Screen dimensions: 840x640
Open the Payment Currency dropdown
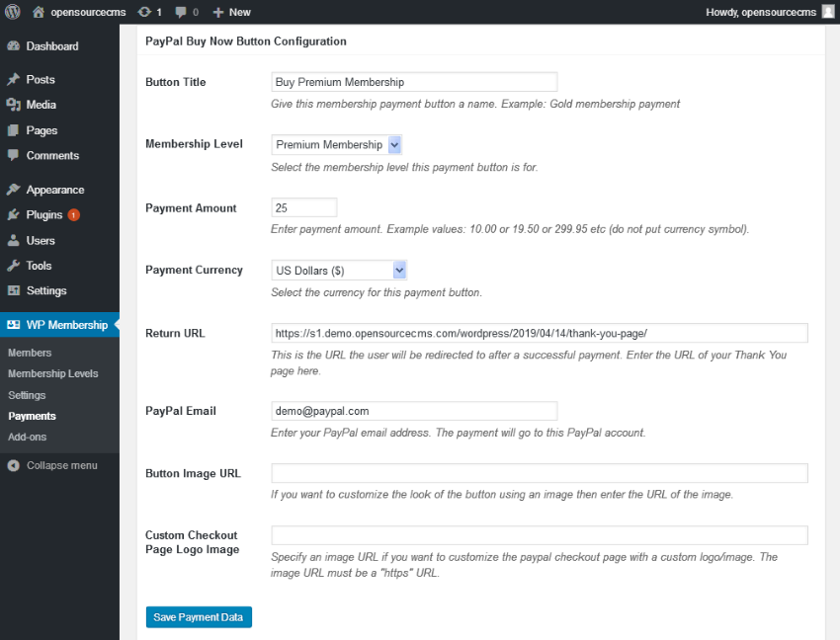pyautogui.click(x=339, y=270)
